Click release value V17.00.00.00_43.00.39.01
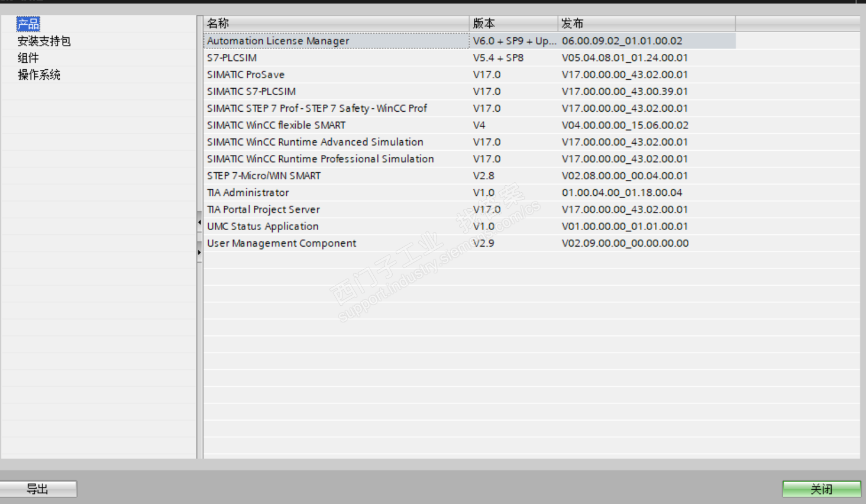Screen dimensions: 866x504 (x=625, y=92)
